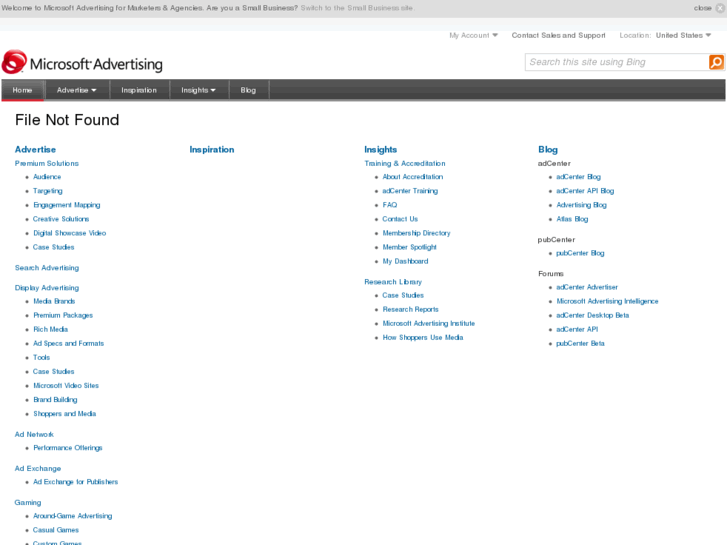This screenshot has height=545, width=727.
Task: Open Ad Exchange for Publishers link
Action: tap(76, 482)
